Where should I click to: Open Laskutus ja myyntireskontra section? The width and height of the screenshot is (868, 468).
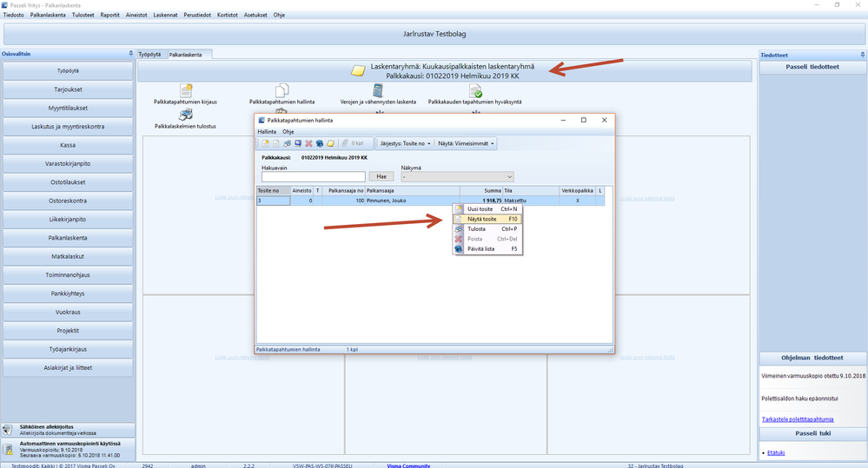(x=68, y=127)
